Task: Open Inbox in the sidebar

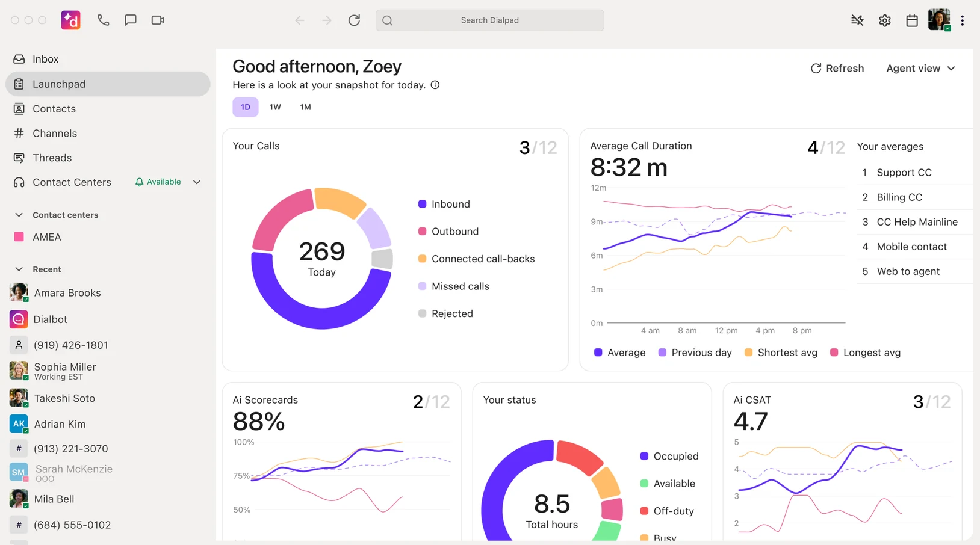Action: [x=108, y=59]
